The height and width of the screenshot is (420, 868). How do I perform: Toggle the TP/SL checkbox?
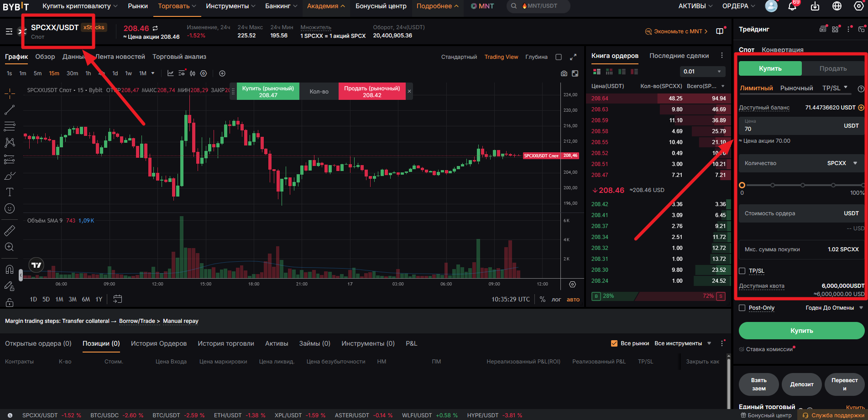(742, 271)
